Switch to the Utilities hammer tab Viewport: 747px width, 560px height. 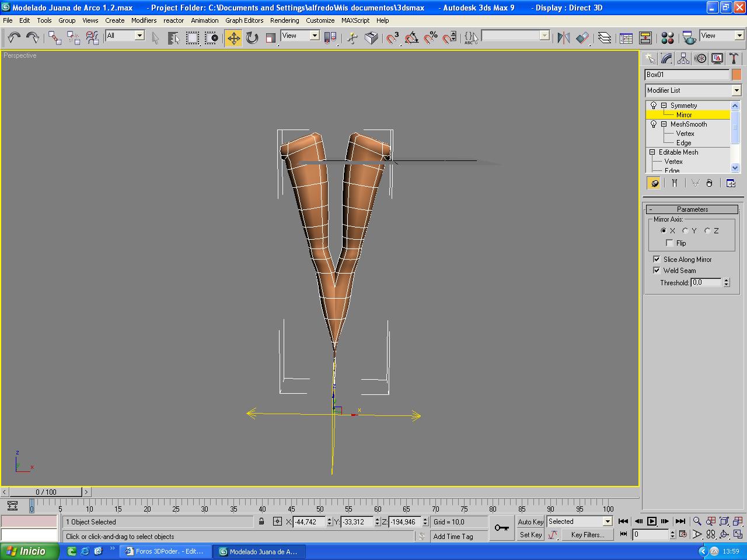[735, 58]
